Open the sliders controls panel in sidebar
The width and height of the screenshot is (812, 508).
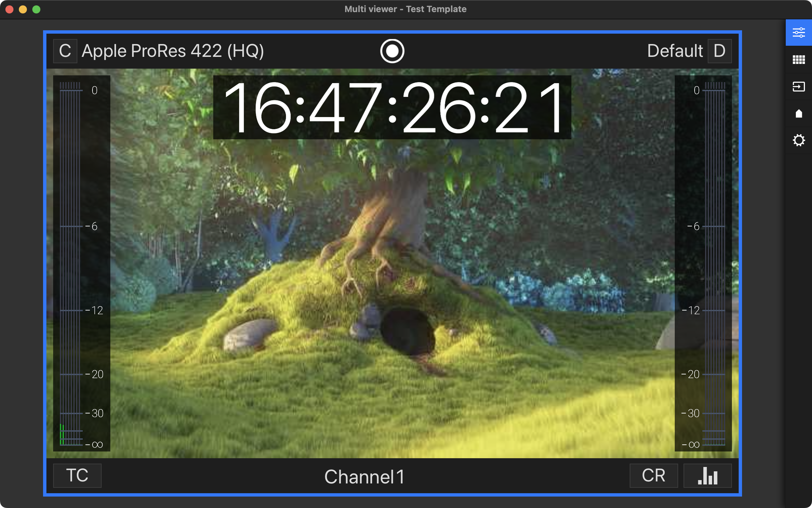[x=799, y=33]
